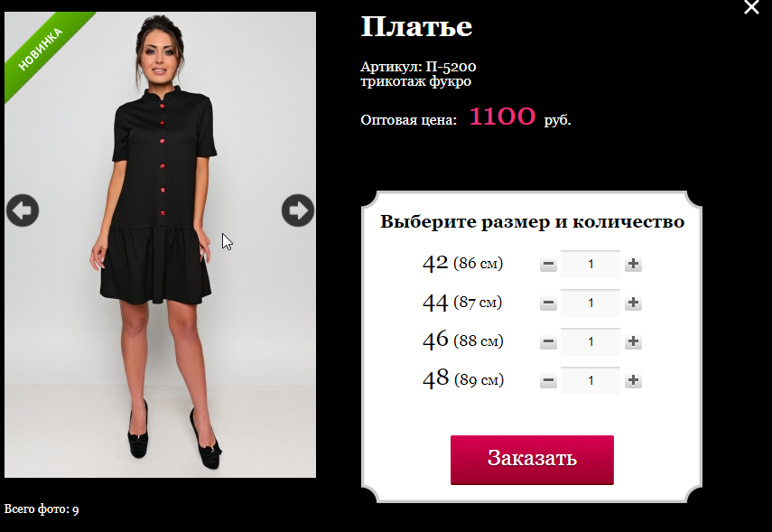This screenshot has width=772, height=532.
Task: Click the Платье product title
Action: tap(416, 26)
